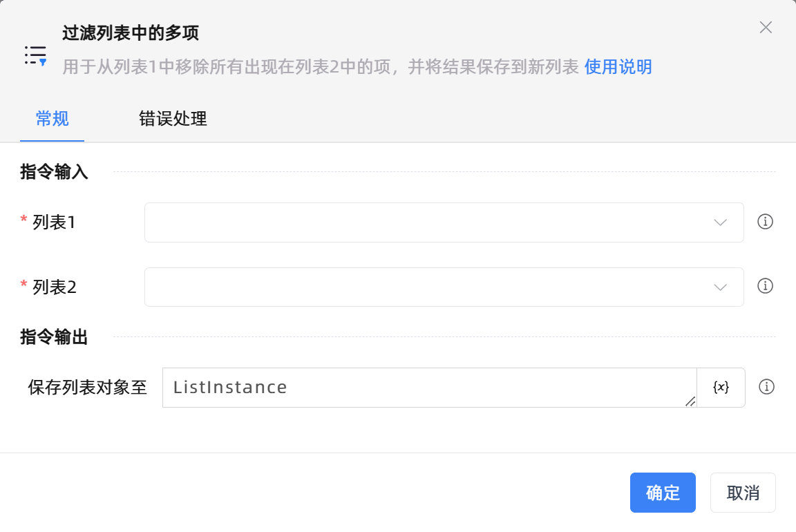The image size is (796, 532).
Task: Switch to the 错误处理 tab
Action: pos(173,119)
